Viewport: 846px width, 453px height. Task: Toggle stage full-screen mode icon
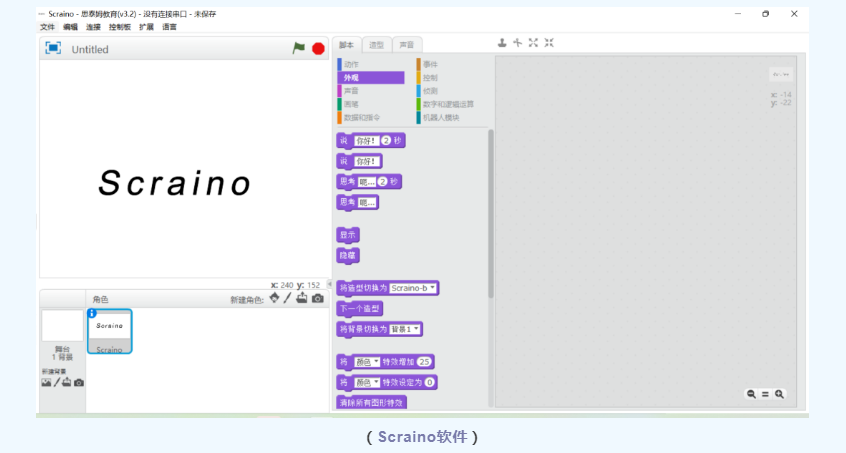53,49
